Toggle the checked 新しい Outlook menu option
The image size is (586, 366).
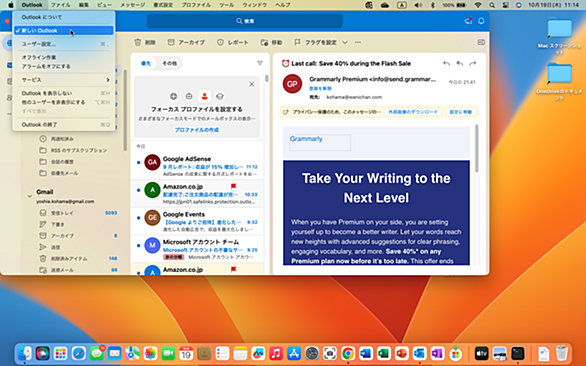[x=64, y=31]
